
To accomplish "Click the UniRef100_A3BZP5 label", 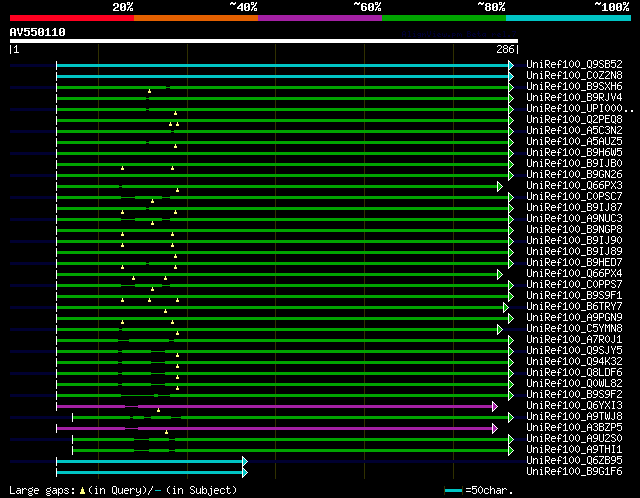I will (574, 428).
